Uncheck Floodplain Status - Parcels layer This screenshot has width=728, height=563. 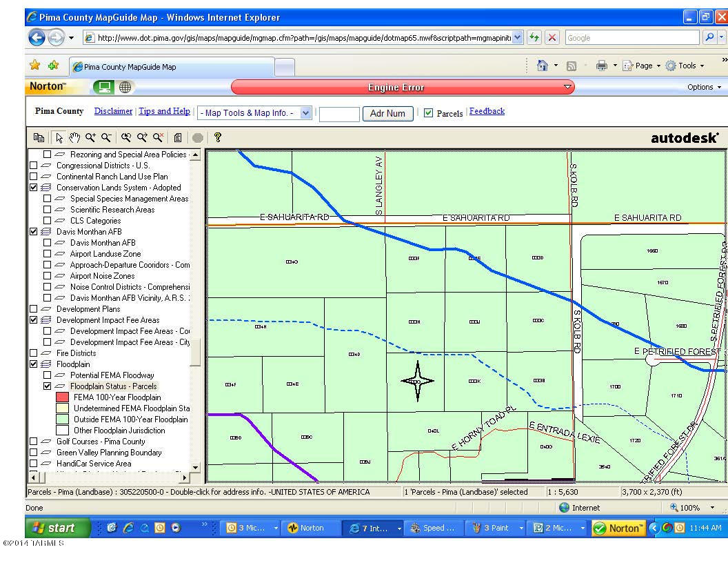pyautogui.click(x=48, y=386)
